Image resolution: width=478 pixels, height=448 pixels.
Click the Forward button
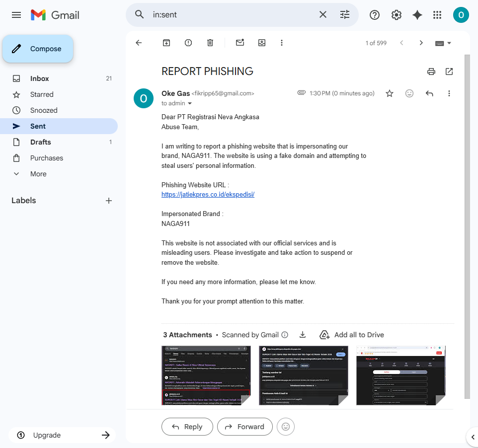pyautogui.click(x=245, y=427)
